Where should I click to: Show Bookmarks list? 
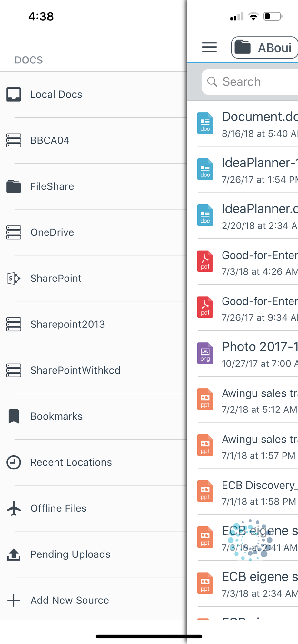coord(94,416)
